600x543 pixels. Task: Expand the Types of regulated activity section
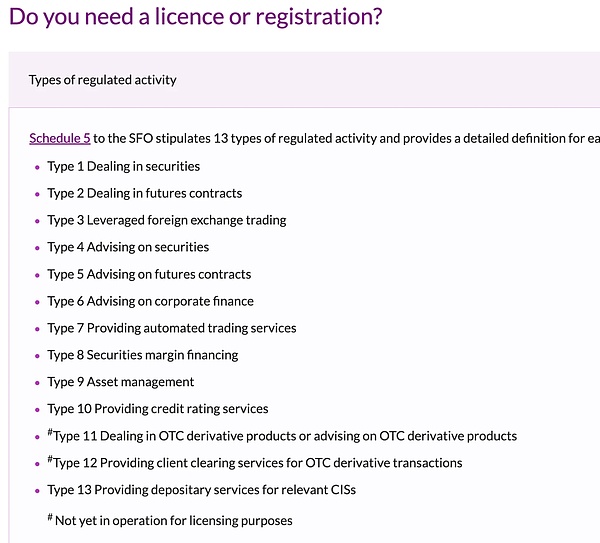click(103, 80)
